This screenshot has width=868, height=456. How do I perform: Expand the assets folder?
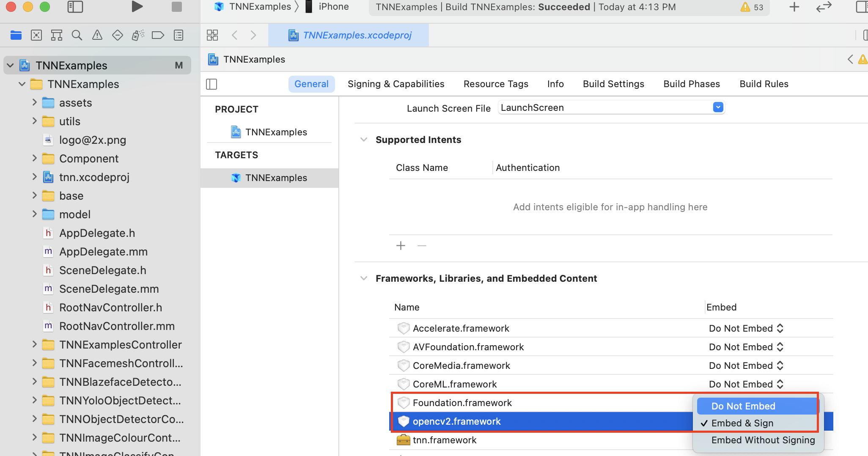coord(34,102)
